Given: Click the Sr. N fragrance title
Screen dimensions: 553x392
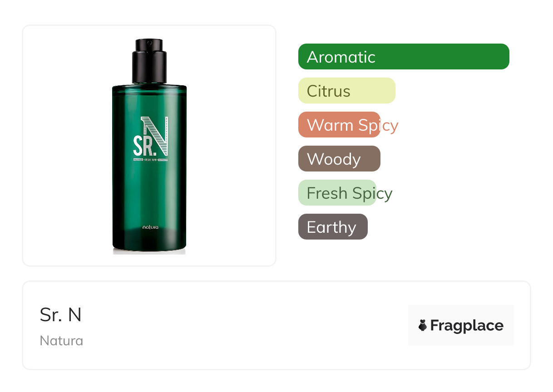Looking at the screenshot, I should pos(61,315).
